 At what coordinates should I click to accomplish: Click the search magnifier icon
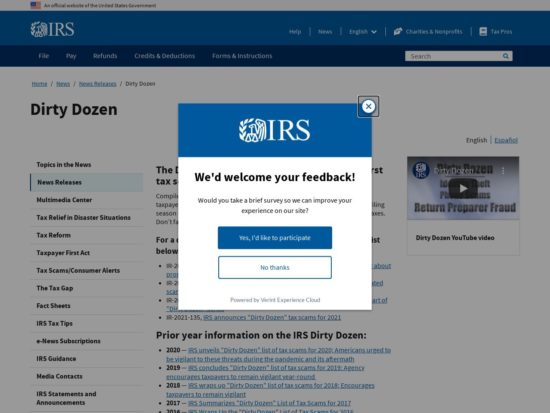tap(505, 56)
